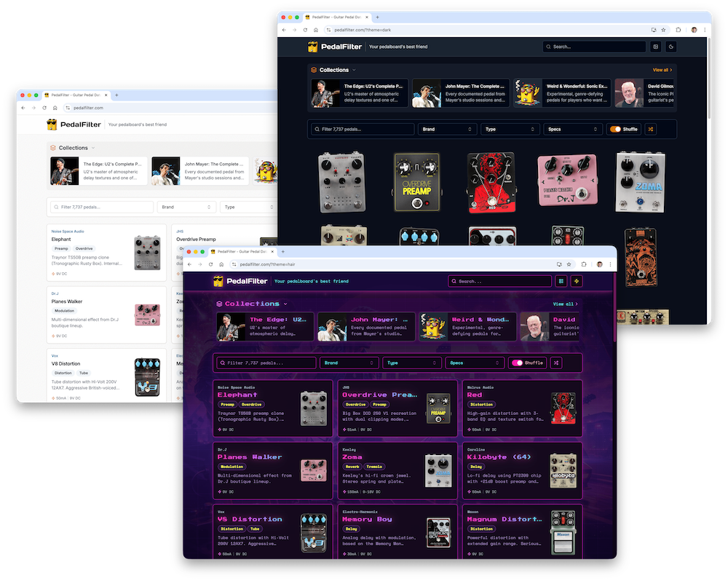728x581 pixels.
Task: Click the 'Filter 7,737 pedals' field in light window
Action: pos(100,207)
